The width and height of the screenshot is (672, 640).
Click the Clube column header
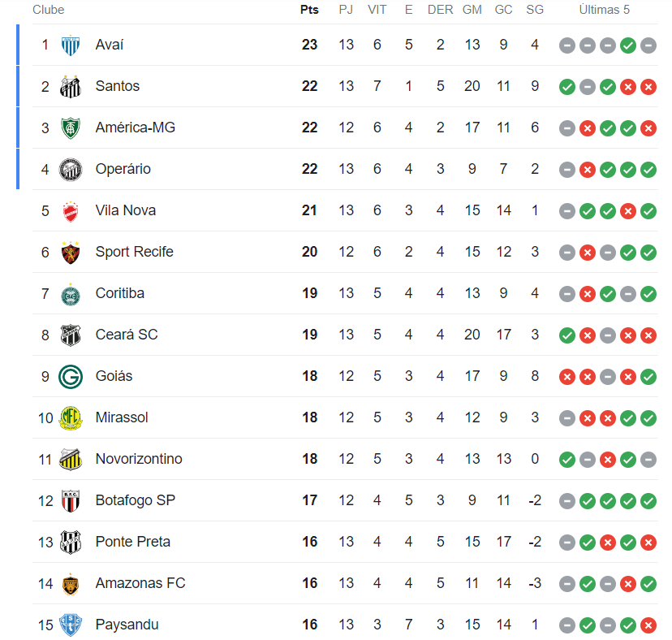[x=49, y=10]
